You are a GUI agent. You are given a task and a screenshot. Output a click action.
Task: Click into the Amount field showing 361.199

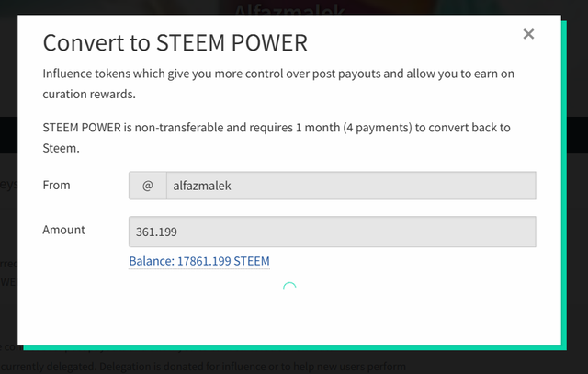point(332,231)
